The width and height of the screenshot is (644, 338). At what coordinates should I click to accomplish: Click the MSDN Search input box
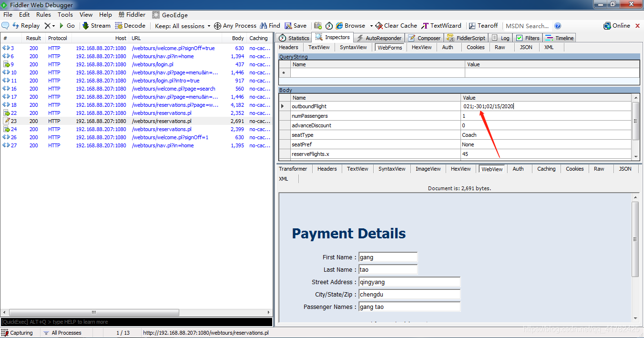[527, 26]
